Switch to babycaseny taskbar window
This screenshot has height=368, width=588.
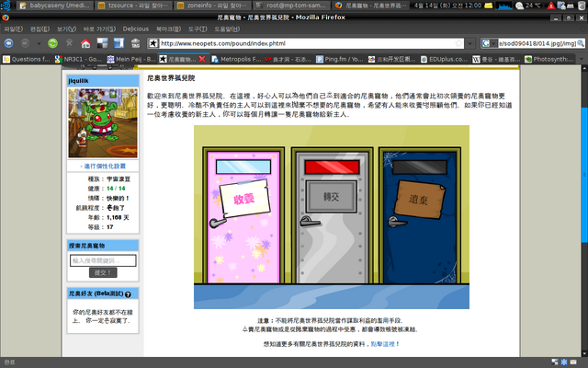55,6
